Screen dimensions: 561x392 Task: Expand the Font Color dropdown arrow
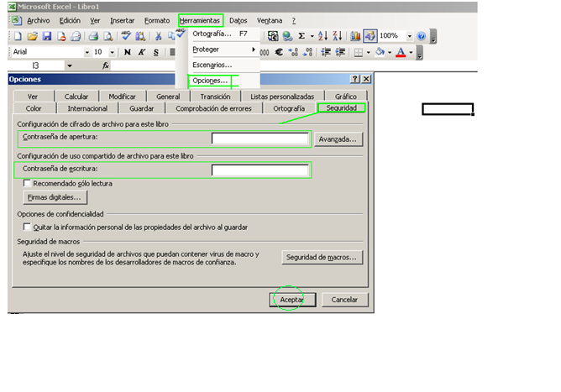pos(411,53)
